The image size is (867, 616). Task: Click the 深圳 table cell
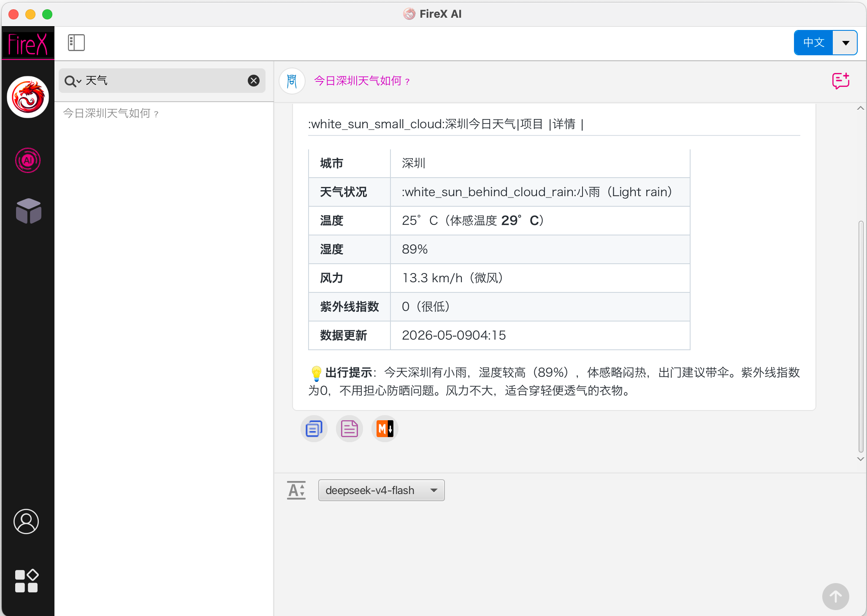[540, 163]
